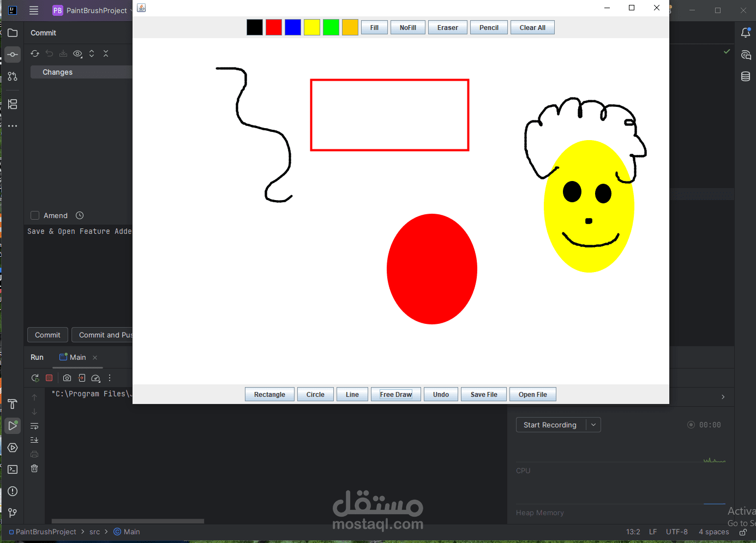Open the Notifications bell icon
Image resolution: width=756 pixels, height=543 pixels.
(746, 33)
